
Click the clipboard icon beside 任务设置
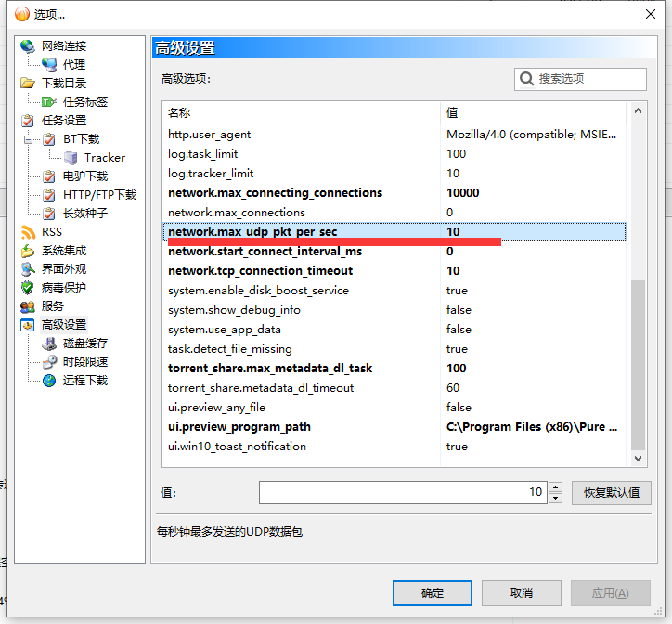point(28,121)
